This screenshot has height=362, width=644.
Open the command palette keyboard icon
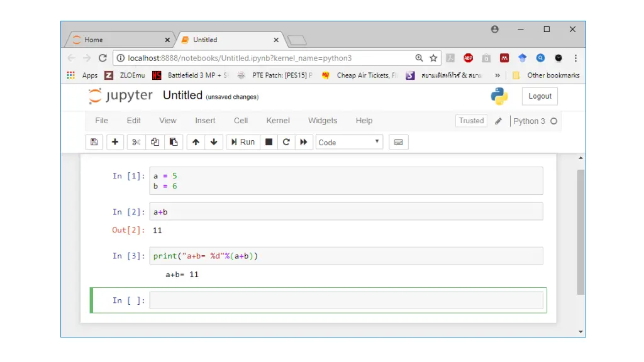pos(398,142)
